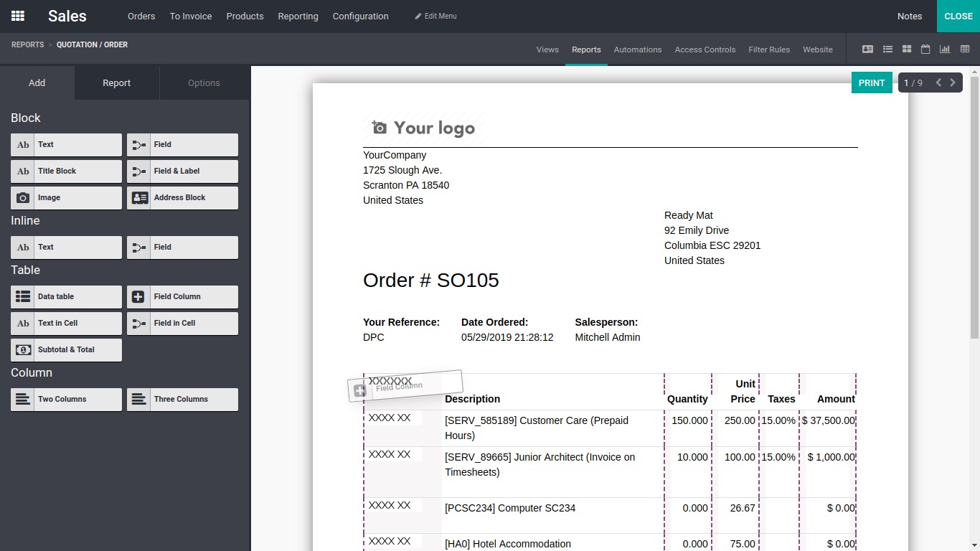980x551 pixels.
Task: Click the Edit Menu link
Action: point(435,16)
